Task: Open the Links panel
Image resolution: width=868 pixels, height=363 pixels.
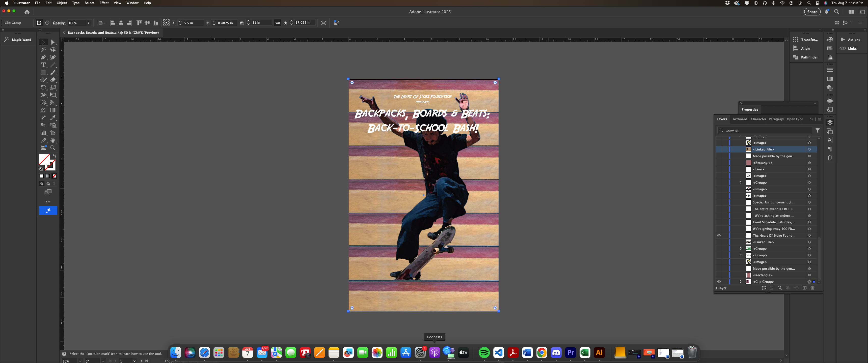Action: (x=848, y=48)
